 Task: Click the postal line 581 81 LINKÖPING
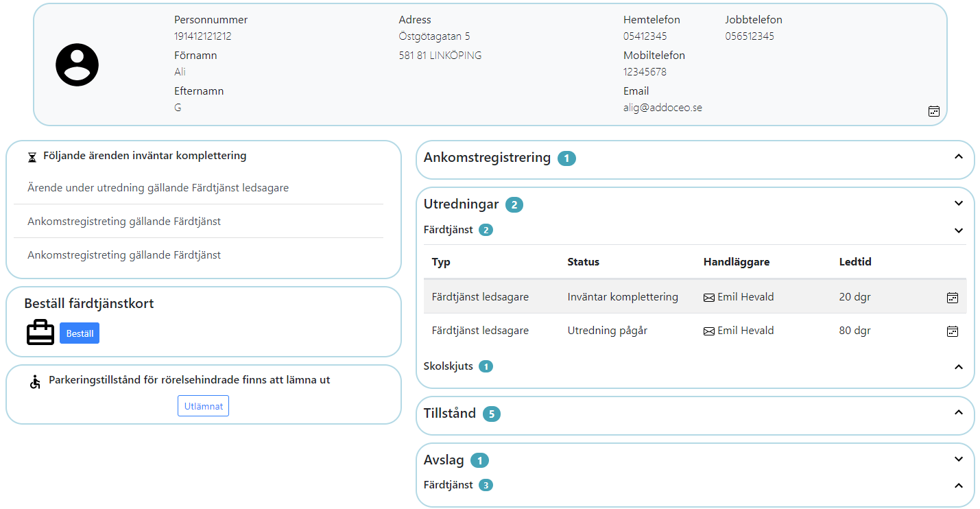440,56
